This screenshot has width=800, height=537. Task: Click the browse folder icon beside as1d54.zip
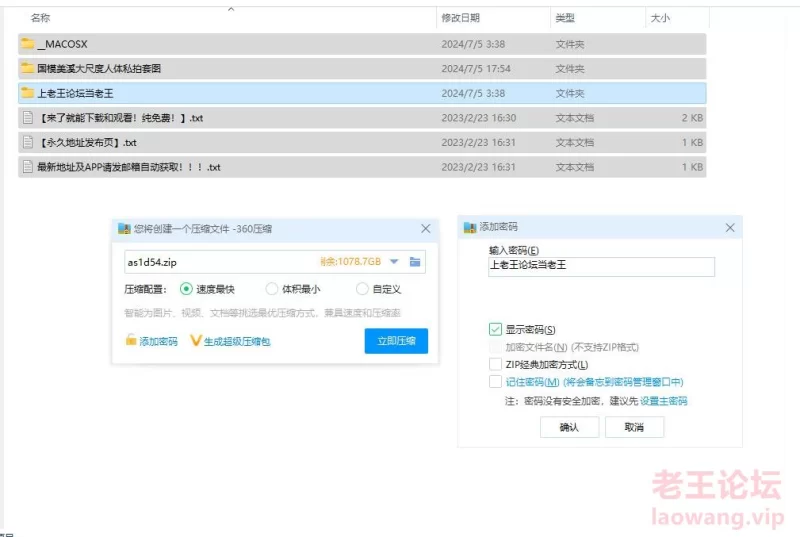415,262
